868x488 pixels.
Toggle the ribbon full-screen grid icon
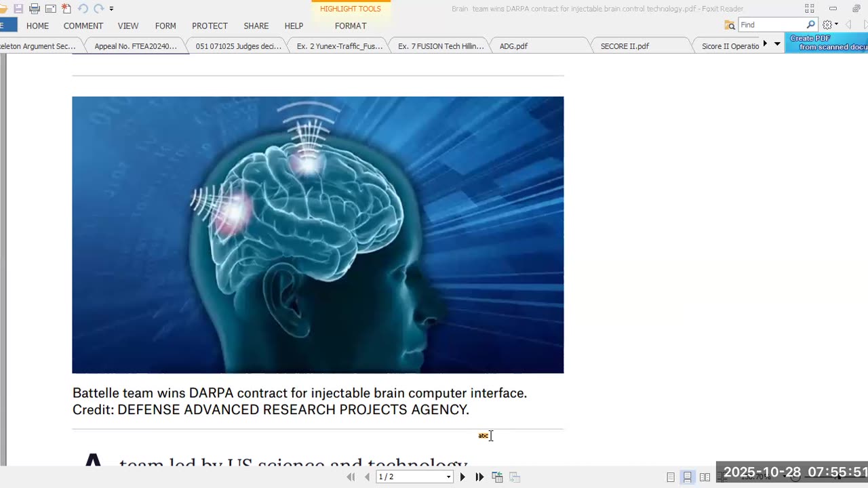click(809, 9)
